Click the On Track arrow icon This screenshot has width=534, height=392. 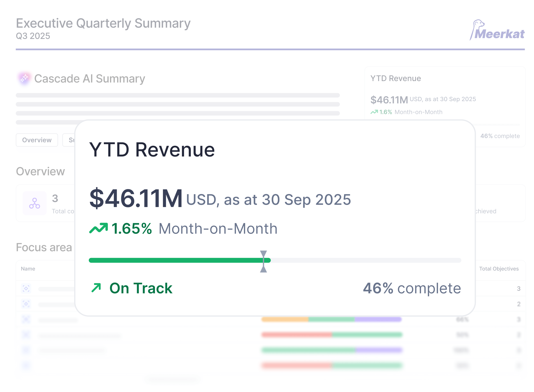[96, 288]
